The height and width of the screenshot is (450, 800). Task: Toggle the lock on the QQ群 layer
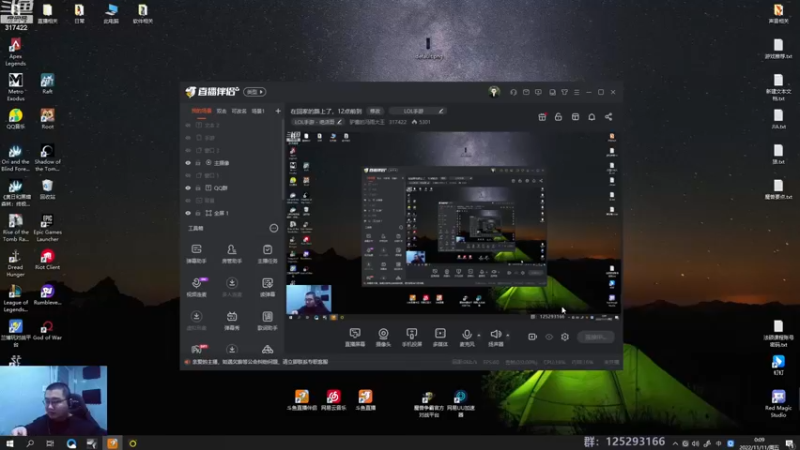tap(198, 188)
